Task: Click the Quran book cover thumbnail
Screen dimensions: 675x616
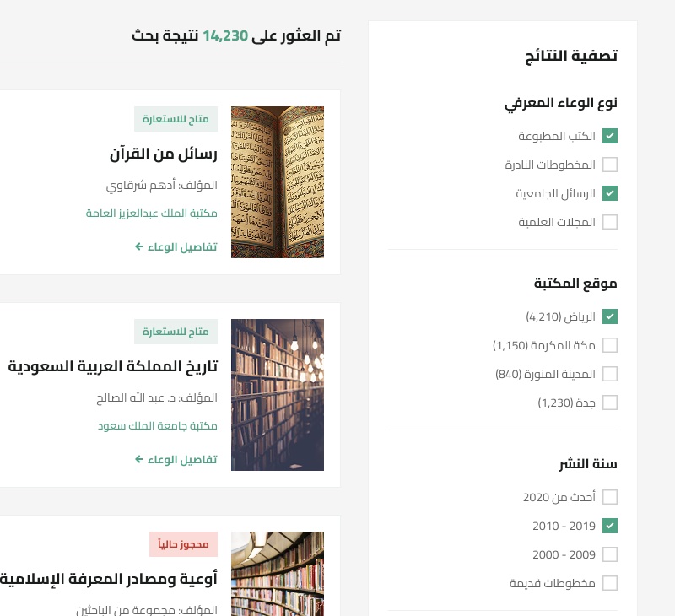Action: 278,182
